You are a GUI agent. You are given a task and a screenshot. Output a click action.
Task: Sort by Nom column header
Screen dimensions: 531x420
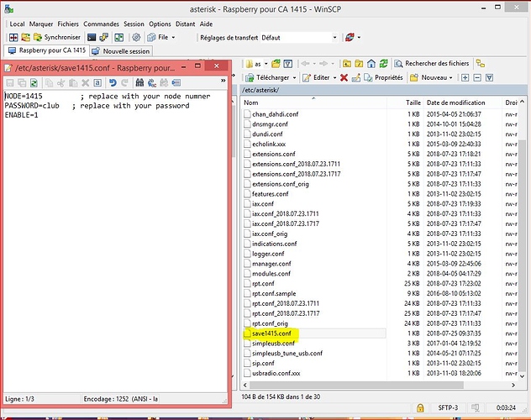pyautogui.click(x=314, y=102)
